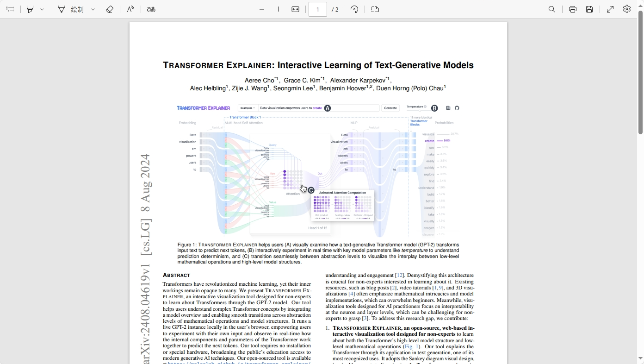The width and height of the screenshot is (644, 364).
Task: Open the find in document search
Action: pos(552,9)
